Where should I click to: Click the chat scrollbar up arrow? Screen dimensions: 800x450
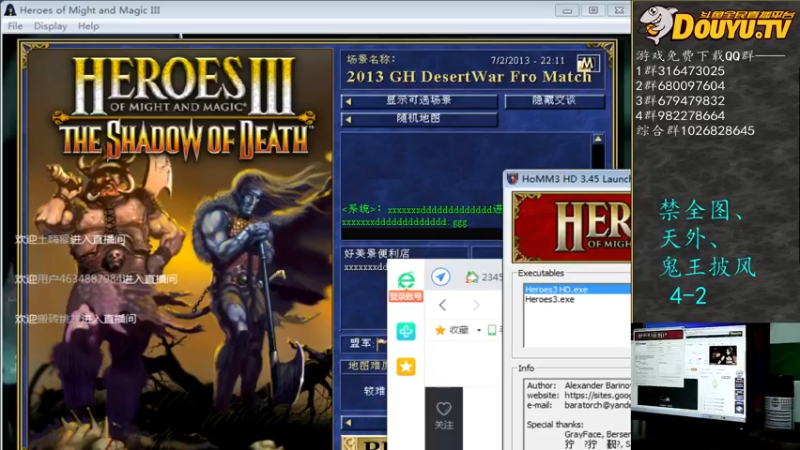[598, 139]
